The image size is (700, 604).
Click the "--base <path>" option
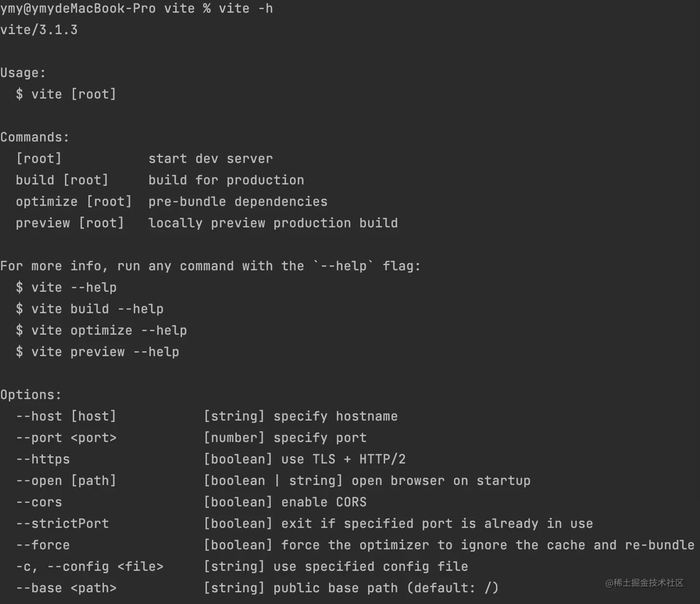(x=66, y=588)
